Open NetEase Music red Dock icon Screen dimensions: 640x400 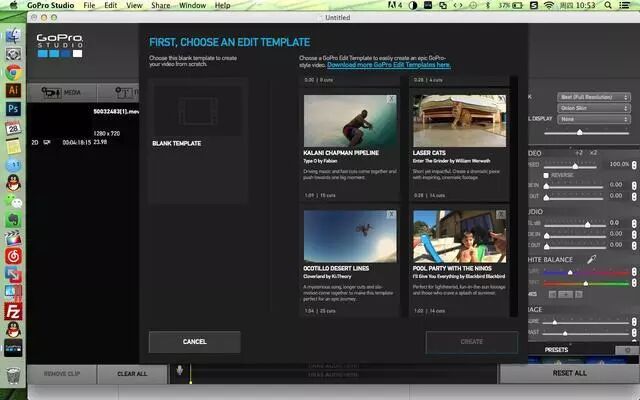[x=13, y=256]
